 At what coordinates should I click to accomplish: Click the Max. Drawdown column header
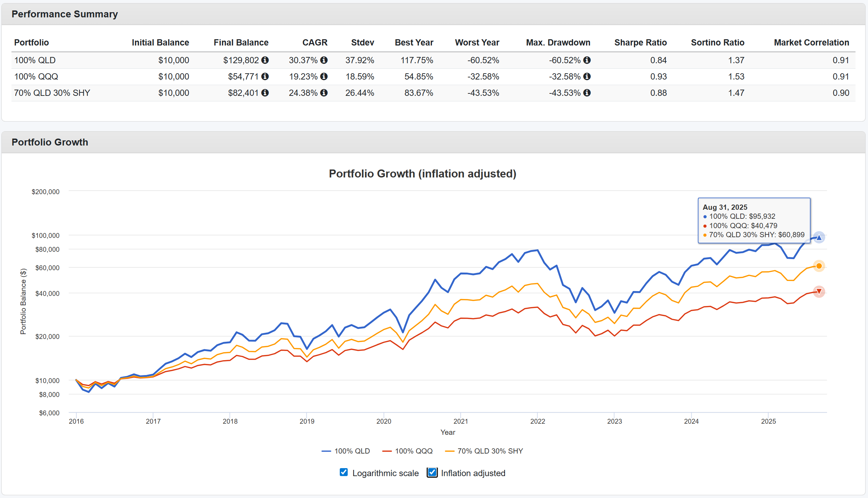coord(558,42)
